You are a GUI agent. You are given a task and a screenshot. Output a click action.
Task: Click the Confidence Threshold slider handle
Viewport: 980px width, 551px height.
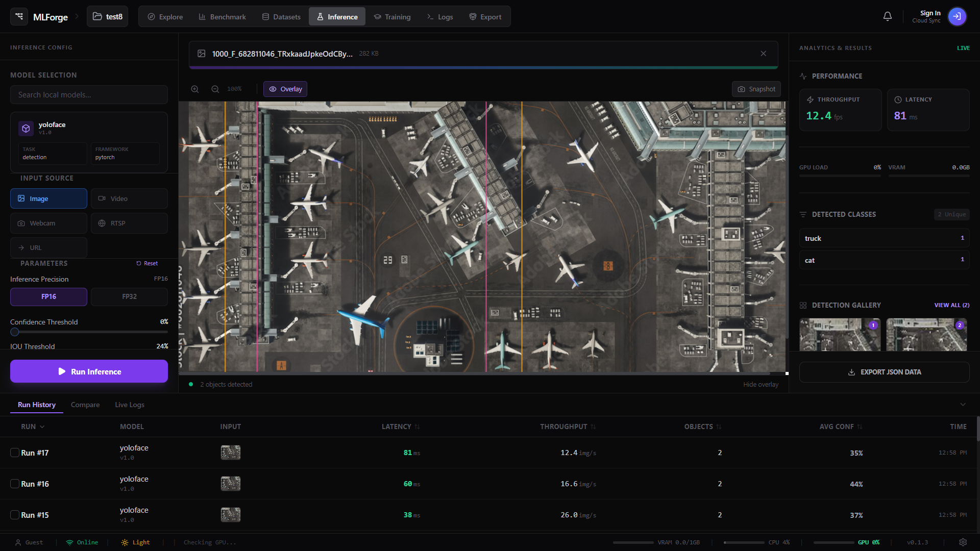(x=15, y=332)
